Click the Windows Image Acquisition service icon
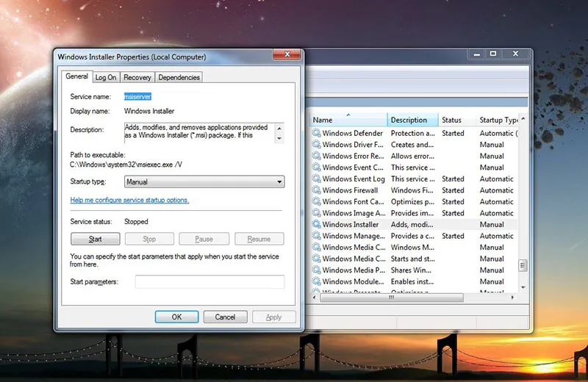 [x=316, y=213]
